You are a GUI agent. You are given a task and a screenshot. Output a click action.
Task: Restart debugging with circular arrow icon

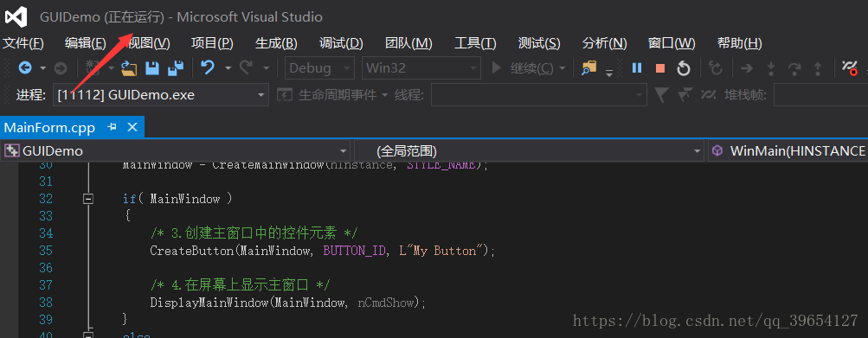pyautogui.click(x=684, y=68)
